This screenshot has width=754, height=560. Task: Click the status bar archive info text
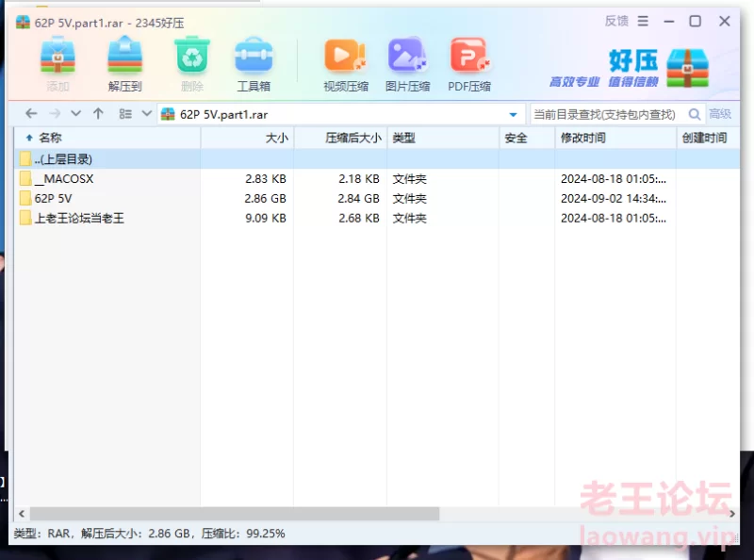tap(149, 533)
